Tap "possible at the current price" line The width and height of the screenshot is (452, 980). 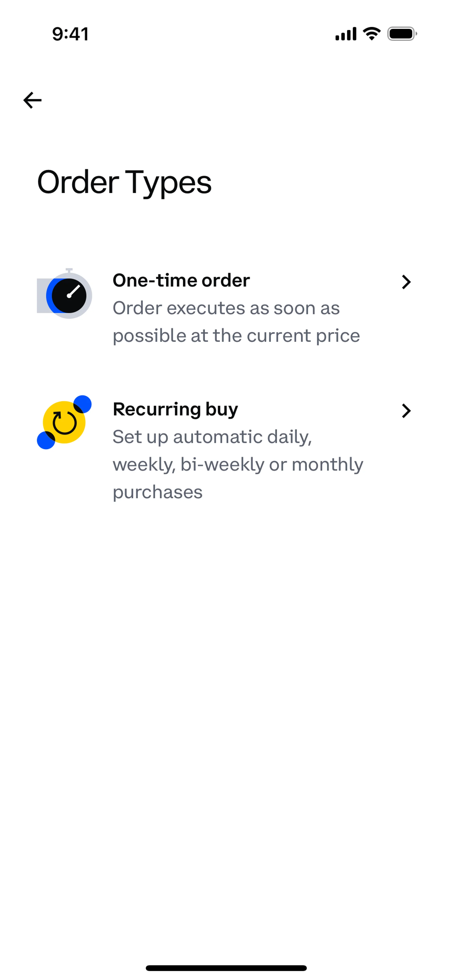[236, 336]
